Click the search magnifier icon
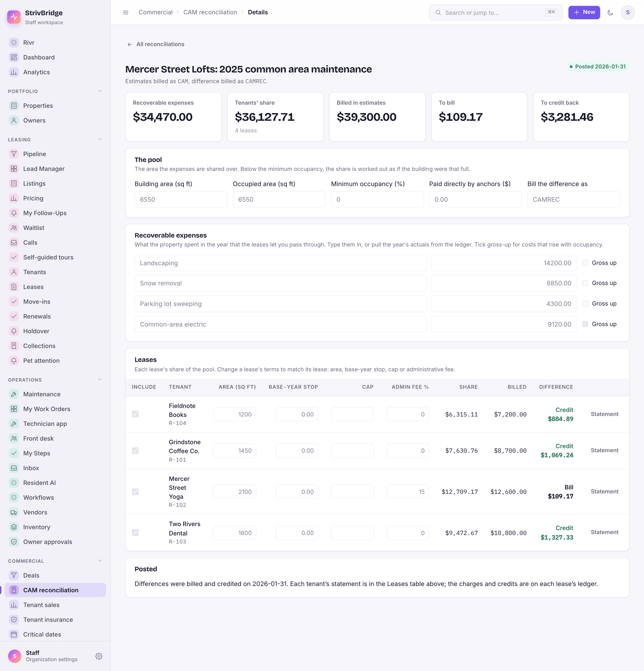Image resolution: width=644 pixels, height=671 pixels. [438, 13]
